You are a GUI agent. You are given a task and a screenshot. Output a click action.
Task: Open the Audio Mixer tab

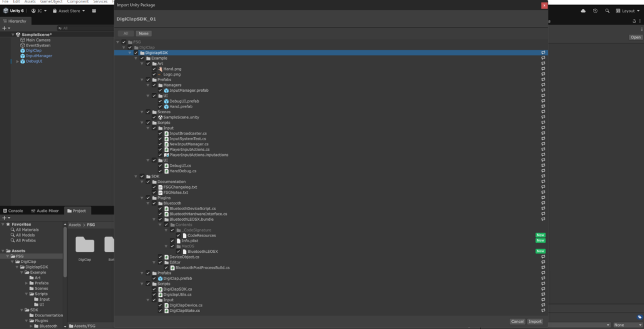click(x=45, y=211)
